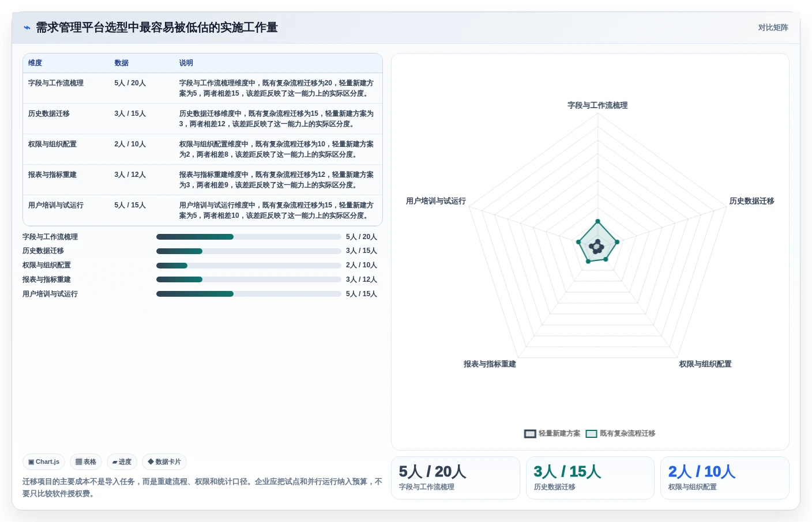This screenshot has height=522, width=812.
Task: Select the 权限与组织配置 table row name
Action: (52, 144)
